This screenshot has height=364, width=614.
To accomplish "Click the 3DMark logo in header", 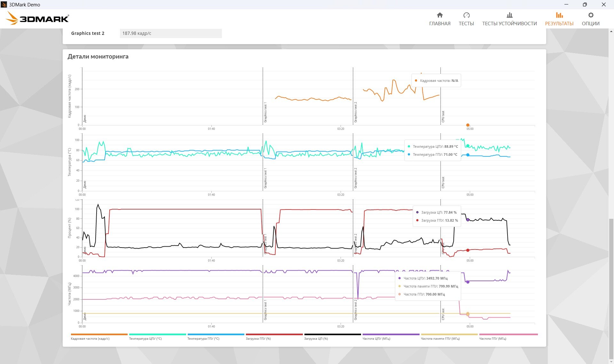I will (38, 19).
